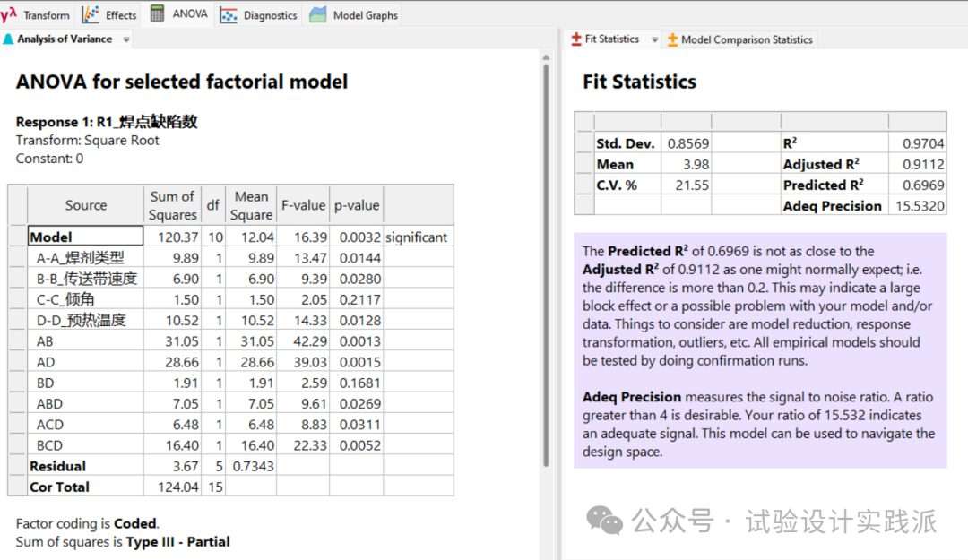Click the ANOVA calculator icon
The width and height of the screenshot is (968, 560).
[x=158, y=13]
